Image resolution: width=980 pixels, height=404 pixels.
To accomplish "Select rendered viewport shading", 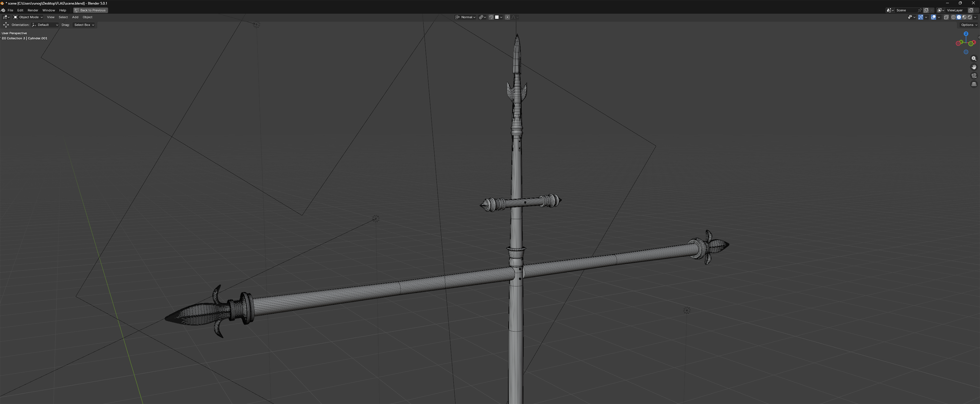I will click(970, 17).
